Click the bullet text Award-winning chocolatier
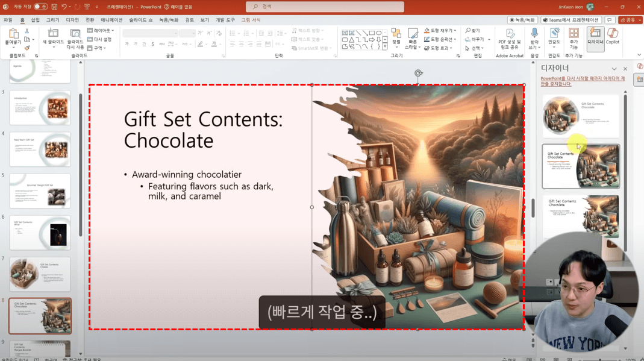 pyautogui.click(x=187, y=175)
